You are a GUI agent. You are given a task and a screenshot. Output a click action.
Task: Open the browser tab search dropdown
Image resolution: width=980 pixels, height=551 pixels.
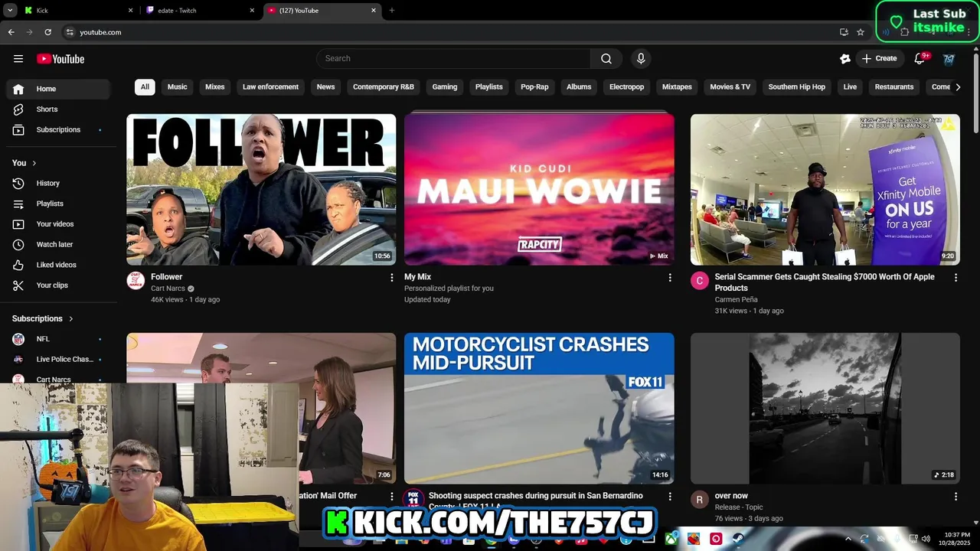point(10,11)
